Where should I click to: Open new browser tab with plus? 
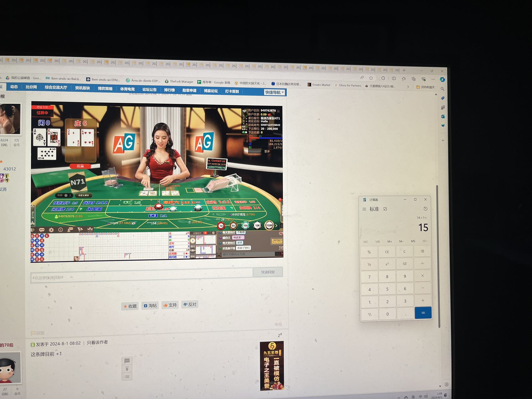(404, 70)
